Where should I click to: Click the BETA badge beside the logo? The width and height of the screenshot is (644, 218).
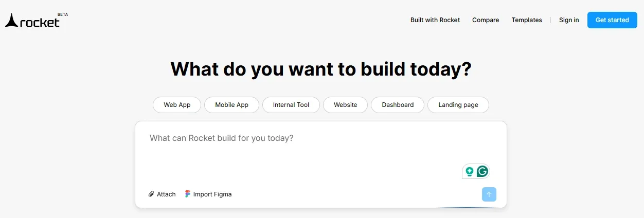[63, 14]
